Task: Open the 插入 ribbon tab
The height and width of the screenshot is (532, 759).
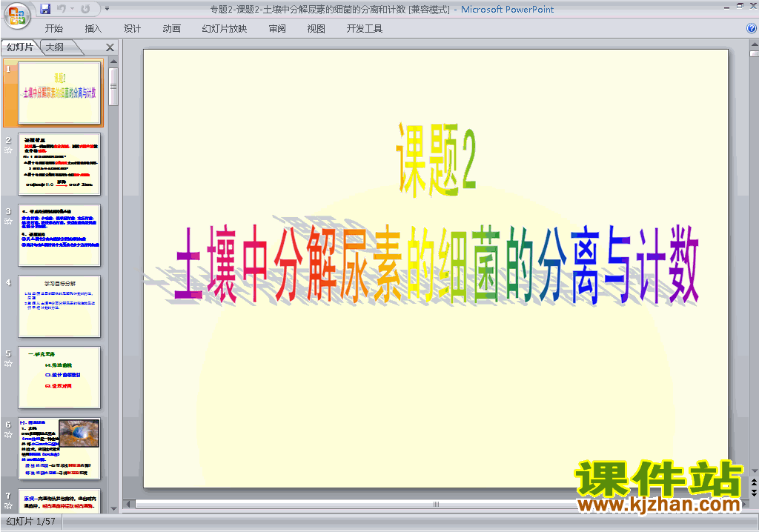Action: tap(93, 29)
